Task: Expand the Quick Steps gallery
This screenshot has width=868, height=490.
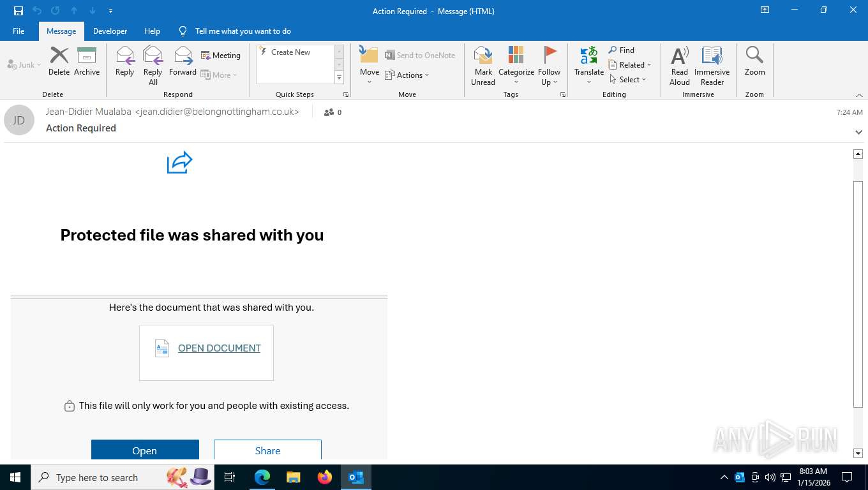Action: (x=340, y=77)
